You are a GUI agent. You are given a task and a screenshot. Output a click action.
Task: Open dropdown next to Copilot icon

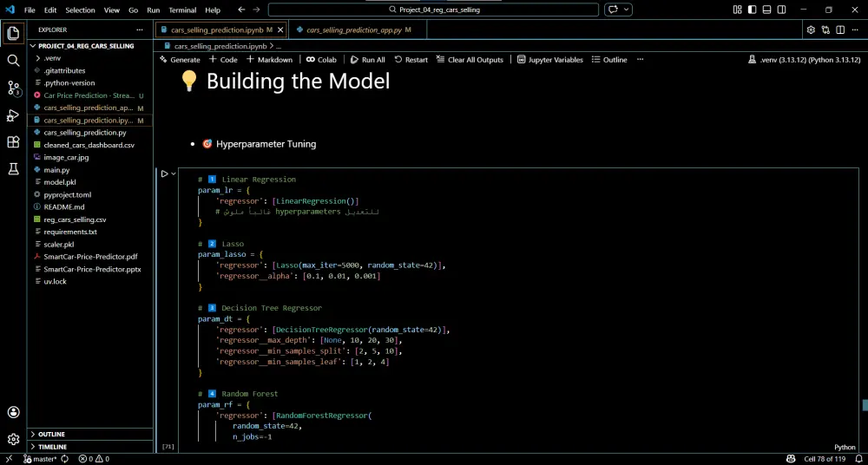click(626, 10)
